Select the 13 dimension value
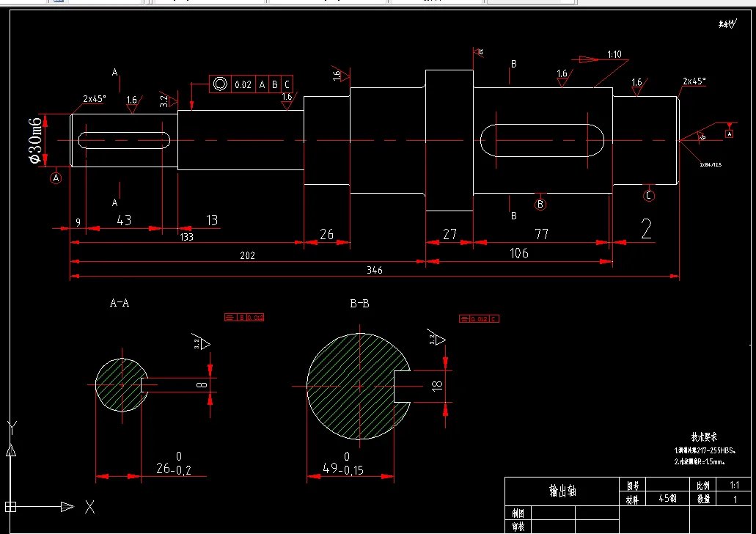756x534 pixels. tap(212, 221)
